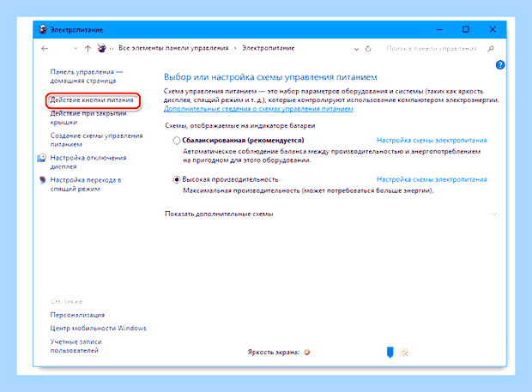Click the search magnifier icon
Image resolution: width=532 pixels, height=392 pixels.
tap(491, 49)
